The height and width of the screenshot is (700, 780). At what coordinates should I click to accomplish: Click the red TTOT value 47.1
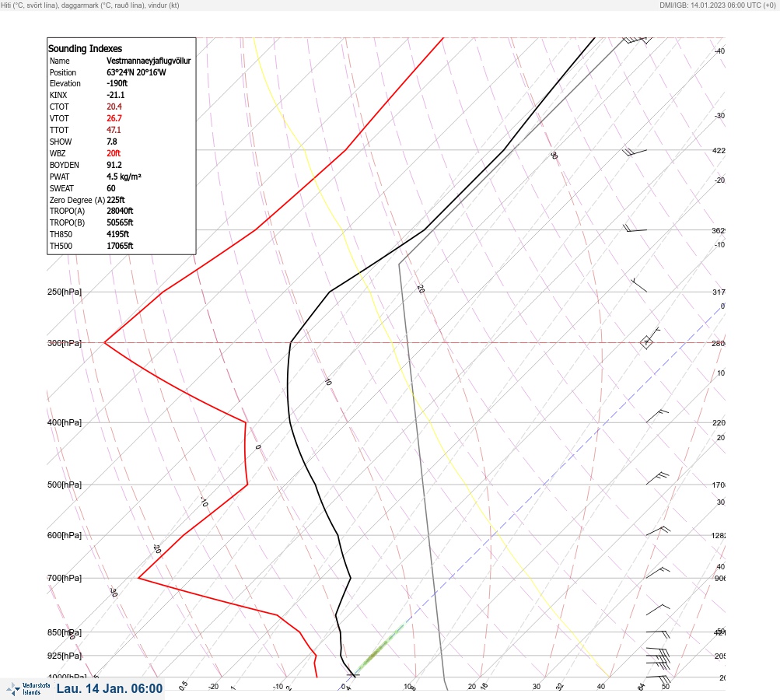114,130
